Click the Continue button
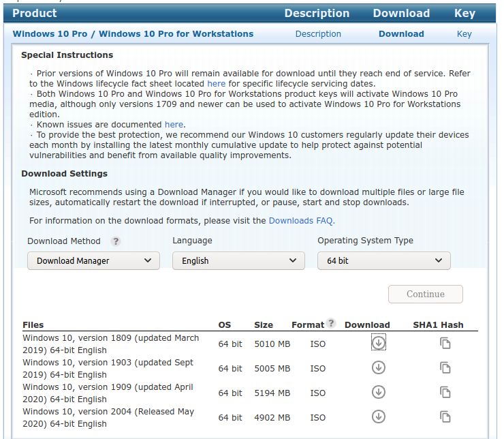 pos(425,294)
